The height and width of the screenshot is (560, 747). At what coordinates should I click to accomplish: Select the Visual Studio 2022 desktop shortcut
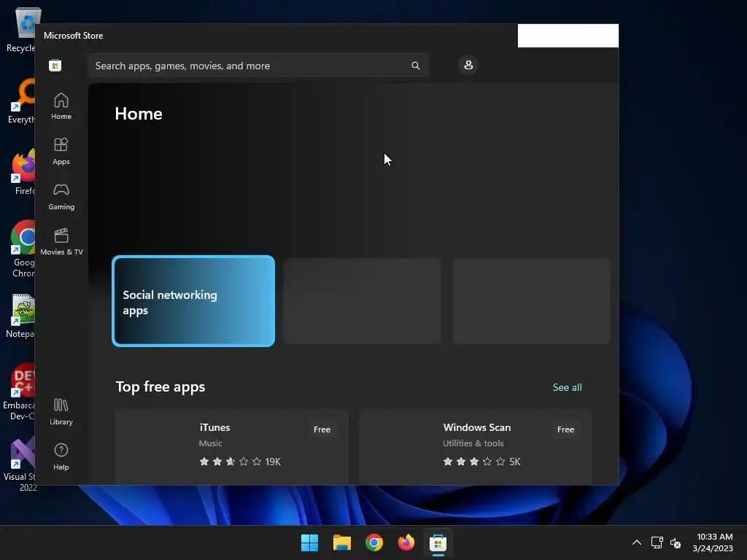(x=20, y=464)
